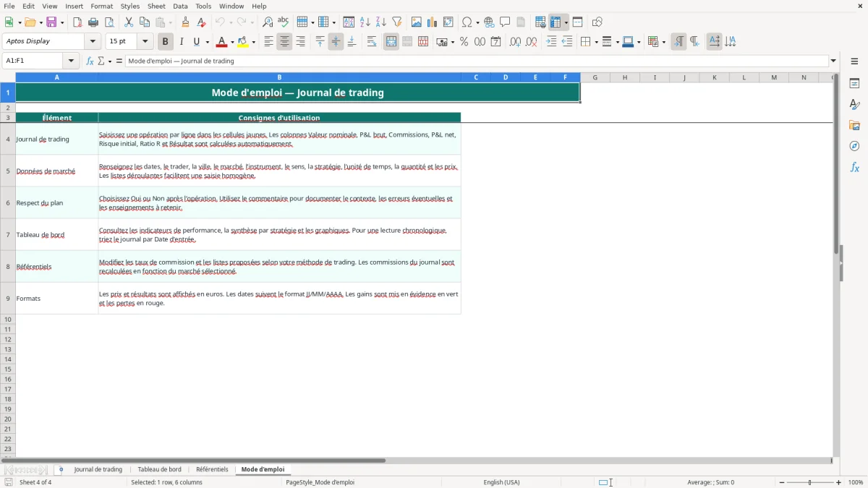
Task: Open the font color dropdown arrow
Action: point(233,42)
